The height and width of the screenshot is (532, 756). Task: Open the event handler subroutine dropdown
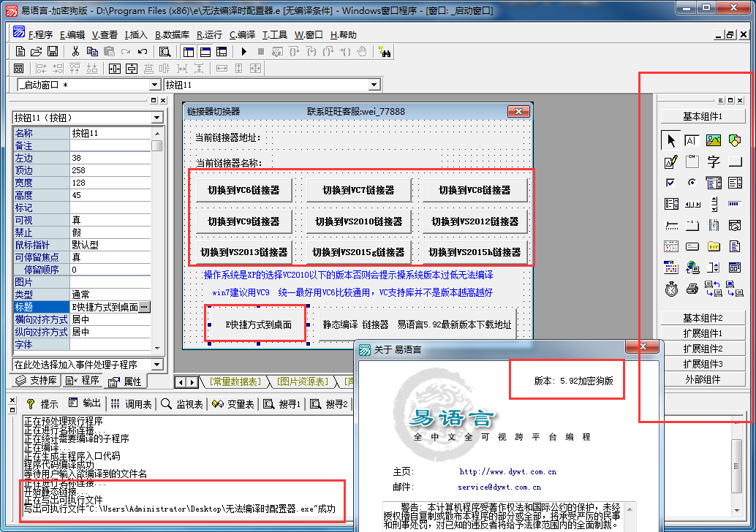point(157,365)
